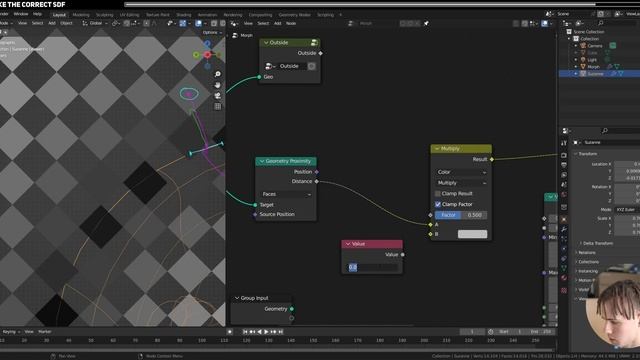Open the node editor Node menu

pyautogui.click(x=291, y=23)
